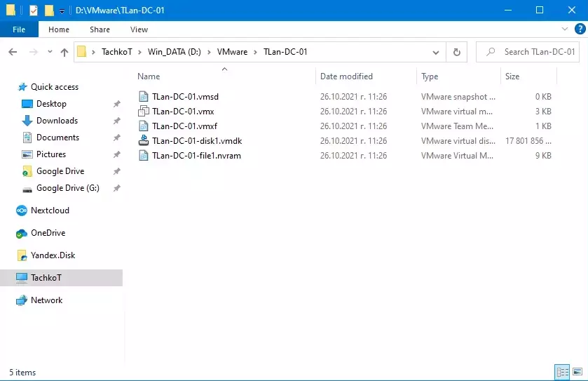Click the OneDrive cloud icon
This screenshot has width=588, height=381.
coord(22,234)
